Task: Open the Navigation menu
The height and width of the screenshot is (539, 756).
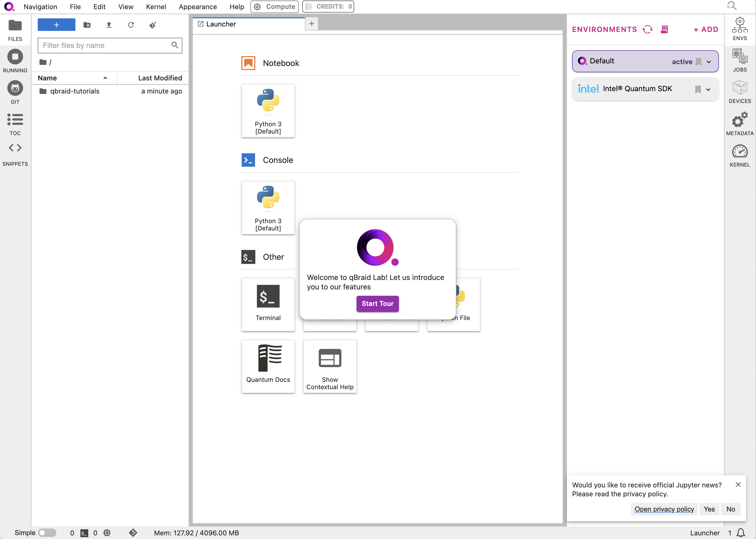Action: click(x=41, y=7)
